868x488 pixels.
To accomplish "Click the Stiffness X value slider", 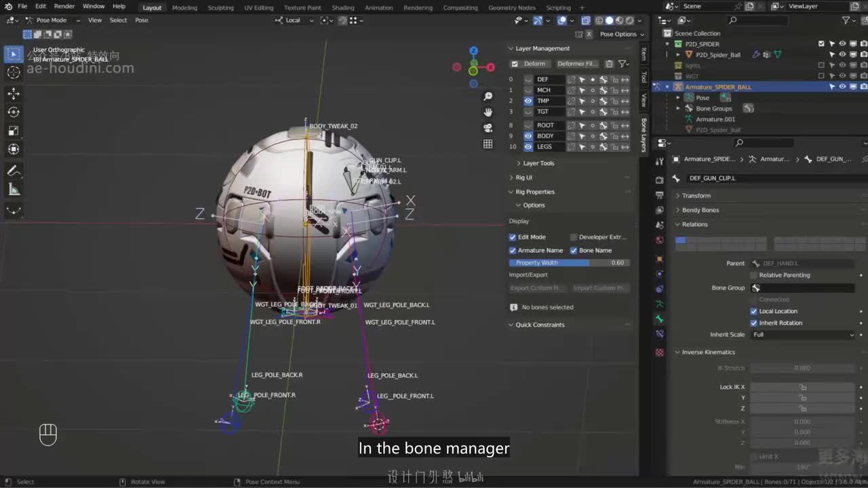I will pos(803,422).
